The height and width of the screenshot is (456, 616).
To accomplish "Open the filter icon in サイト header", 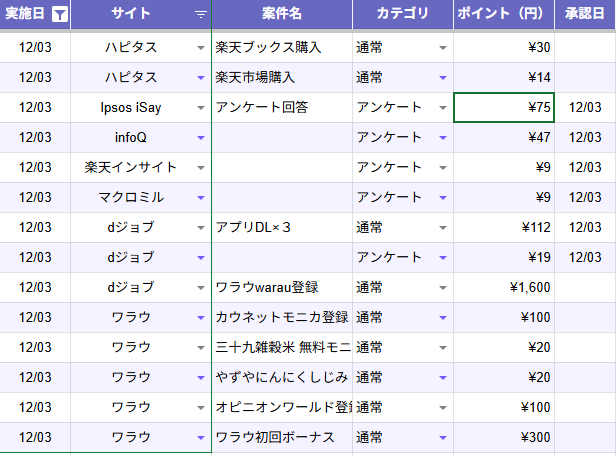I will [x=201, y=15].
